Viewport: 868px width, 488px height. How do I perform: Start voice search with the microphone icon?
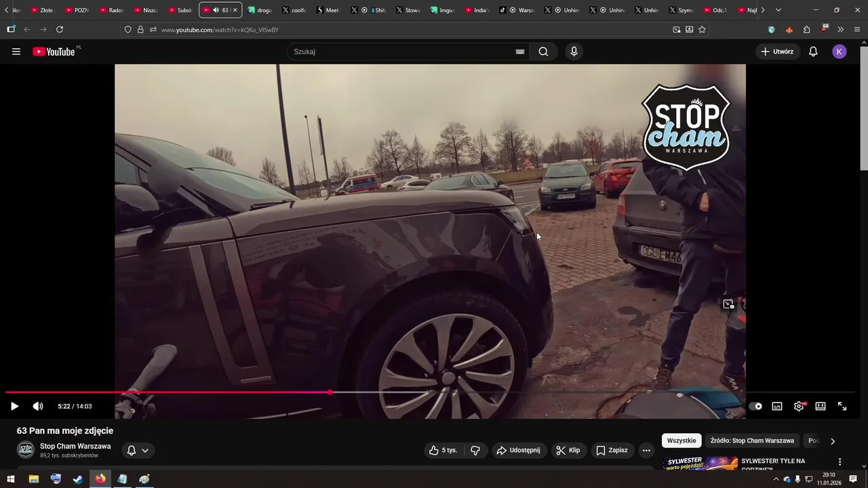point(574,52)
